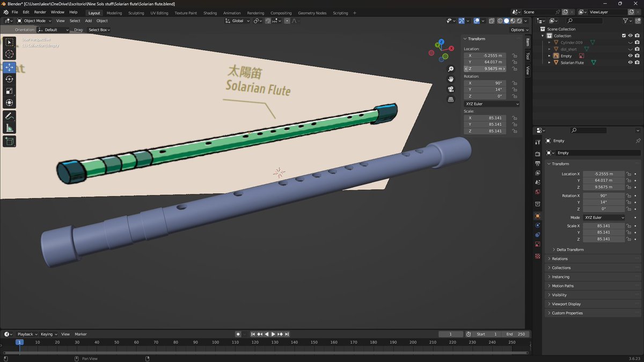
Task: Expand the Relations panel
Action: [x=560, y=259]
